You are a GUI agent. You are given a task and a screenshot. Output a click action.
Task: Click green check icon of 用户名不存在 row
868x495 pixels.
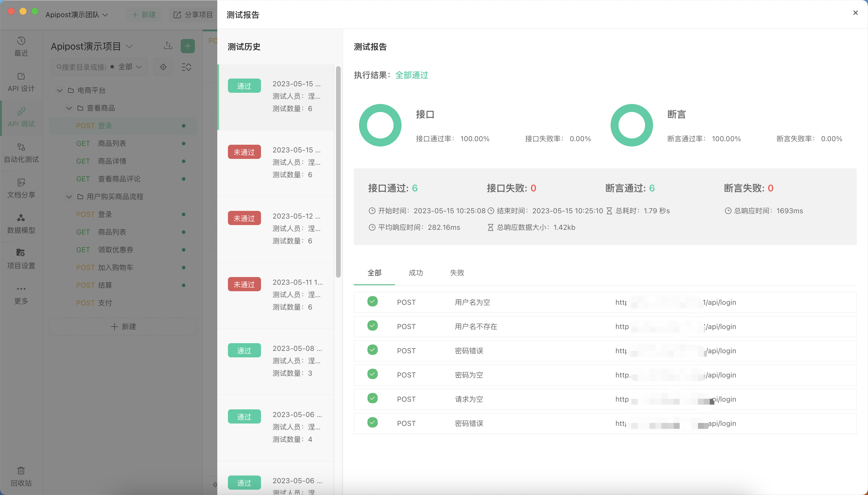(373, 325)
